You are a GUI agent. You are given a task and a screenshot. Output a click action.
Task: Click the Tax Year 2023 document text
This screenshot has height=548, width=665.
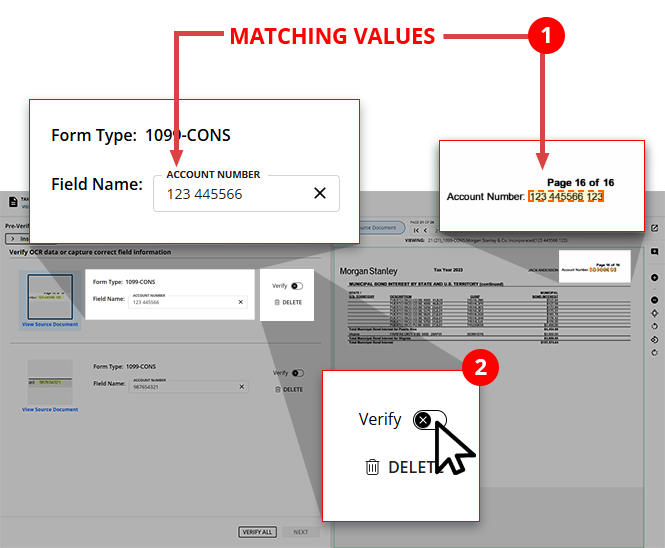pyautogui.click(x=448, y=270)
